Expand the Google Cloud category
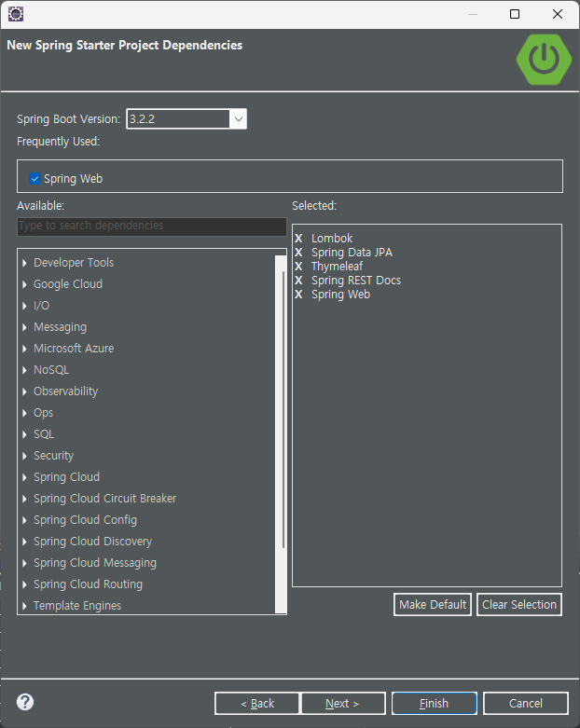The height and width of the screenshot is (728, 580). click(x=24, y=284)
